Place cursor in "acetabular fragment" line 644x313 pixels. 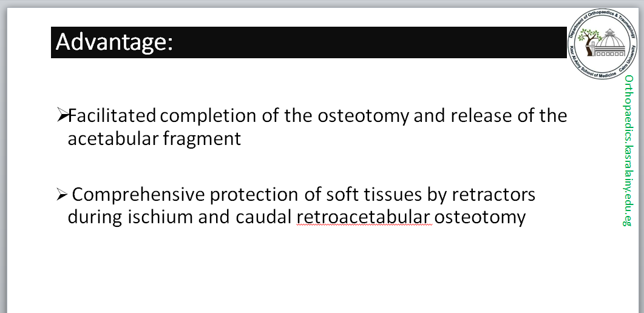pyautogui.click(x=154, y=138)
